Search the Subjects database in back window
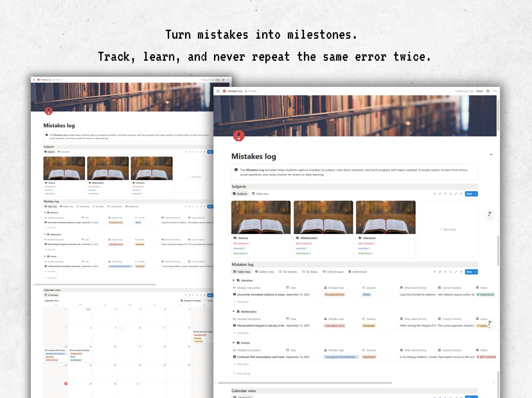 pos(197,152)
